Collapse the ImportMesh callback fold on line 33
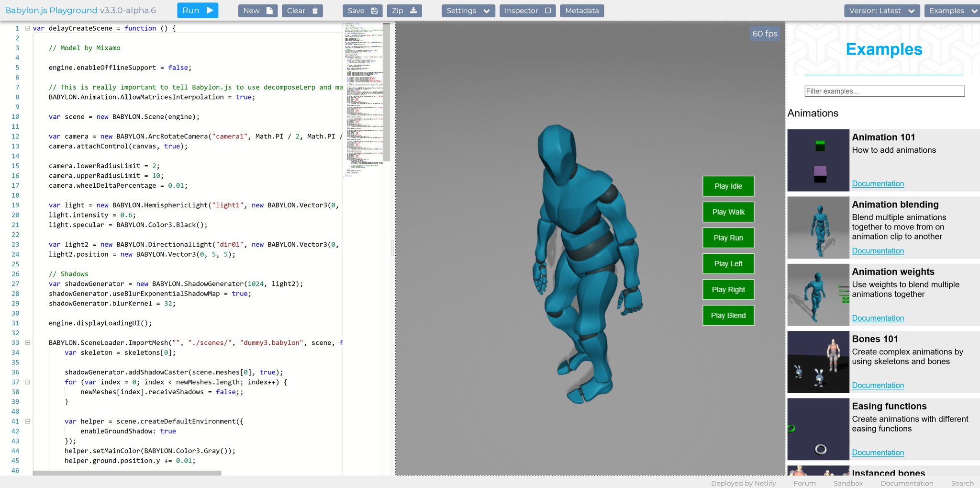The image size is (980, 488). [x=27, y=343]
